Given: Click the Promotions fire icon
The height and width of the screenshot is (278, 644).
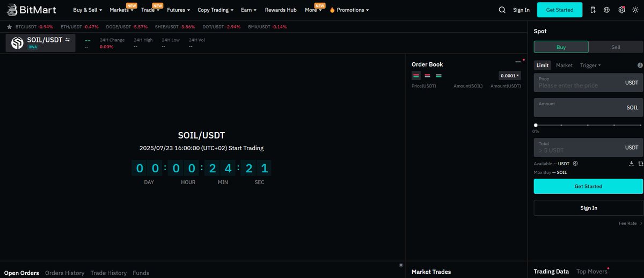Looking at the screenshot, I should click(332, 10).
